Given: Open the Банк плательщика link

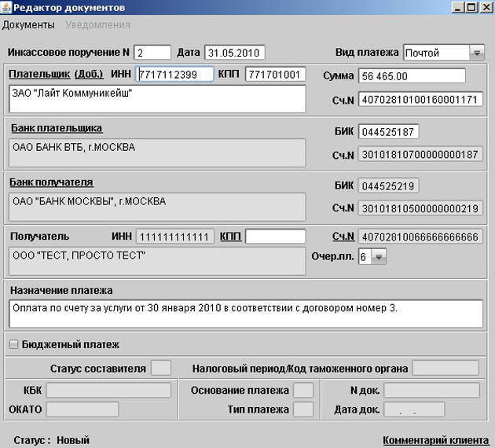Looking at the screenshot, I should pyautogui.click(x=57, y=128).
